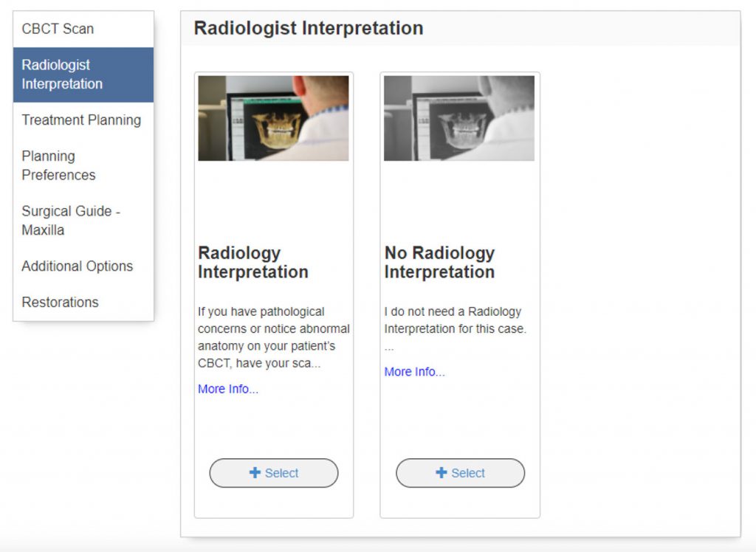Image resolution: width=756 pixels, height=552 pixels.
Task: Click the "I do not need" description text
Action: click(x=455, y=320)
